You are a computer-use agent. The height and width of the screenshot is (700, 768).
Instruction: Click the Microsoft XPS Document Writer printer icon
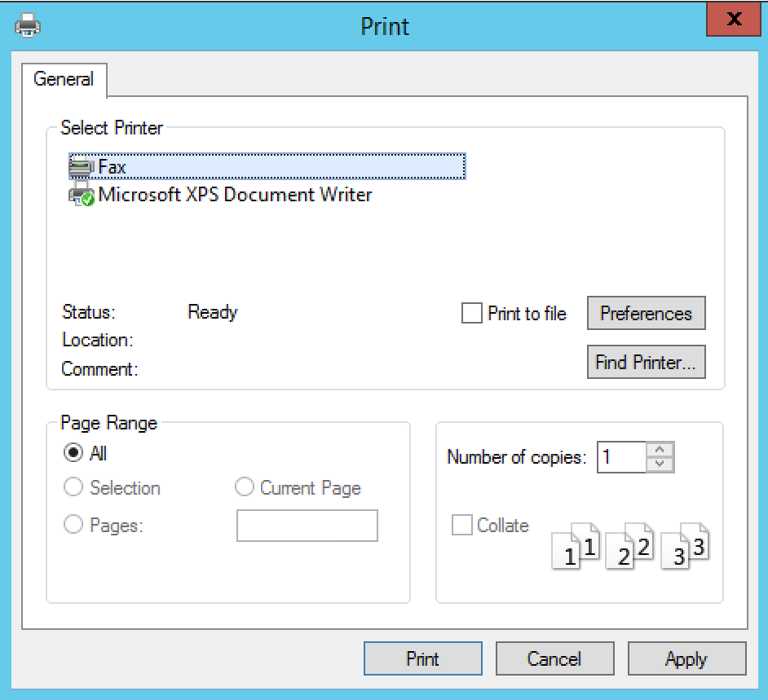[x=82, y=194]
